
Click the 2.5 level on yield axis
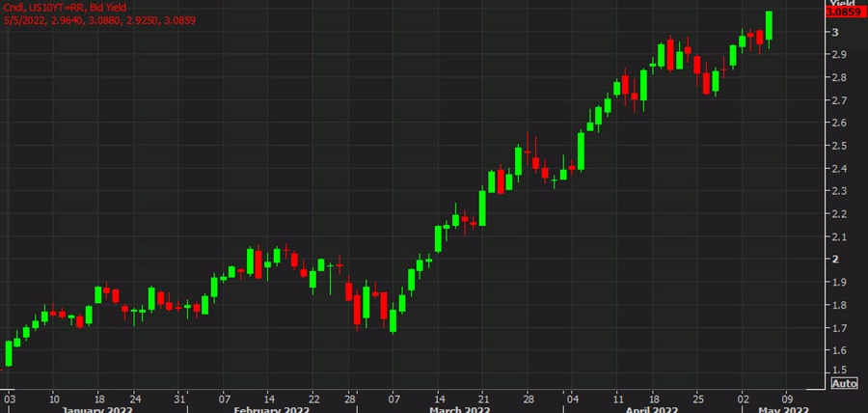click(x=837, y=146)
